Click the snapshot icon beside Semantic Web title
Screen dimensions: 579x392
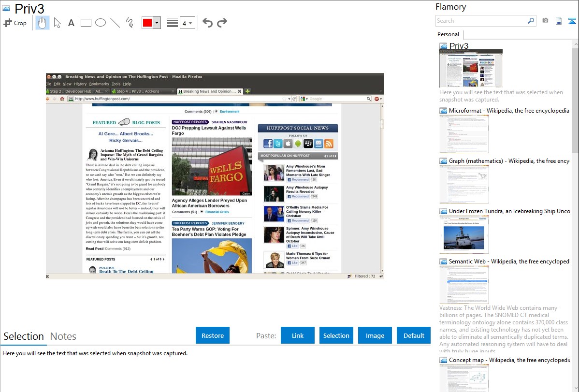point(443,261)
